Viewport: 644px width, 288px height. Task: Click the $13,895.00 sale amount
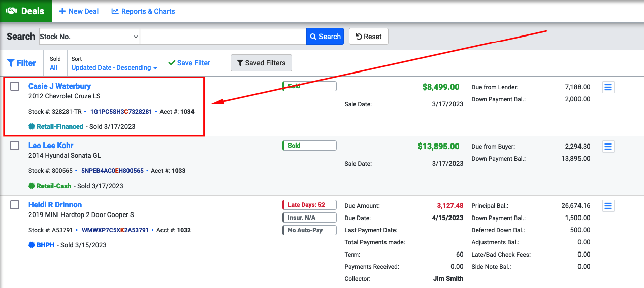tap(438, 147)
